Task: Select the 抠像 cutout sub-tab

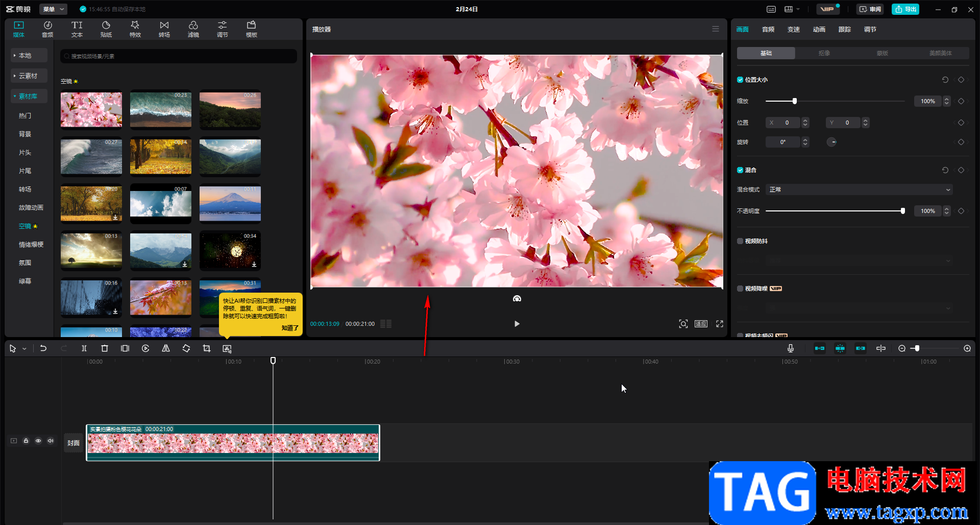Action: (824, 53)
